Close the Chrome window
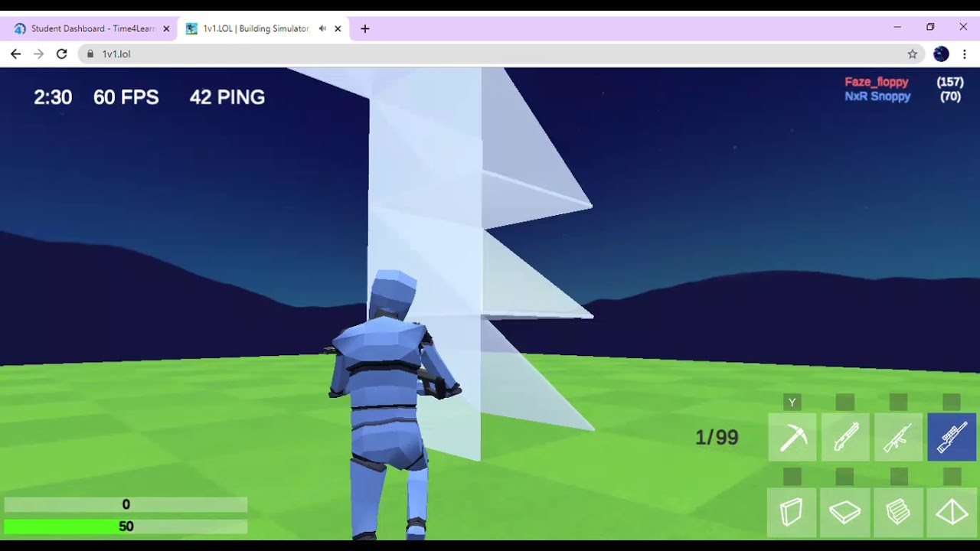Screen dimensions: 980x551 coord(963,27)
